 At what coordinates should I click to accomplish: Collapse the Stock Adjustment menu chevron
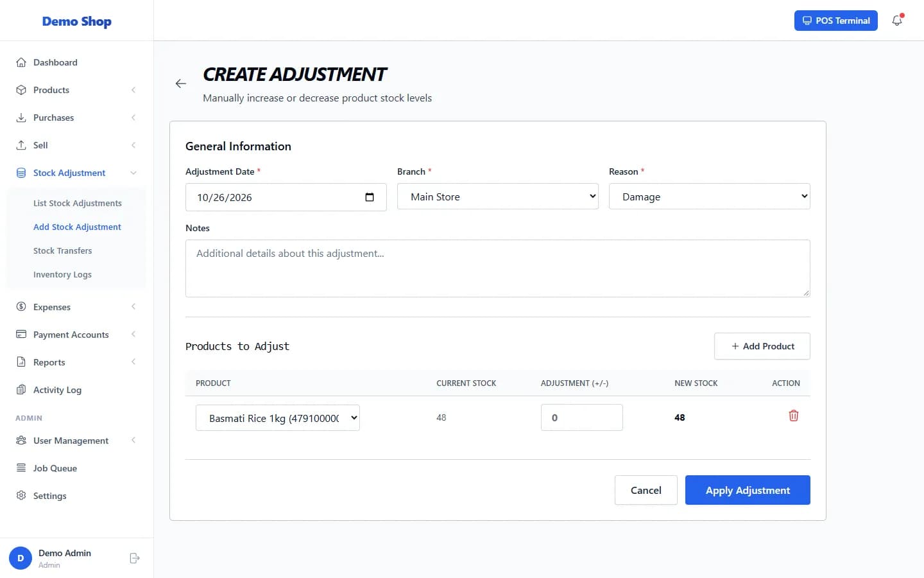133,173
